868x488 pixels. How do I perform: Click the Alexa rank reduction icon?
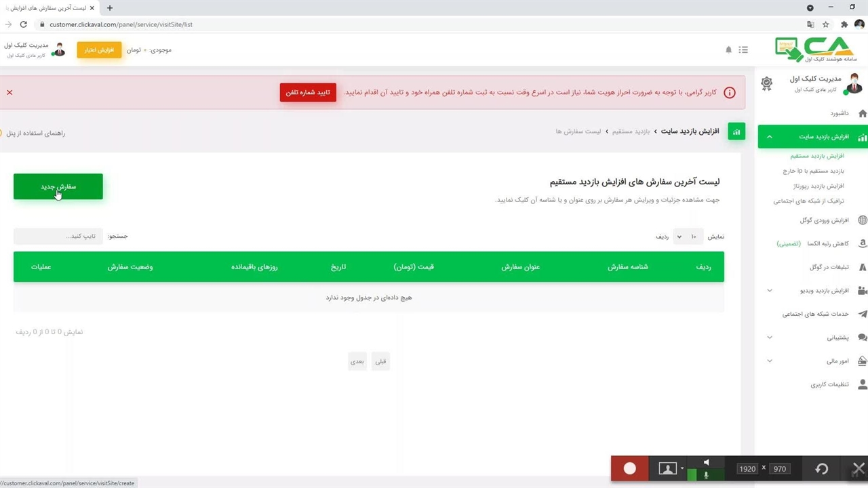(862, 243)
